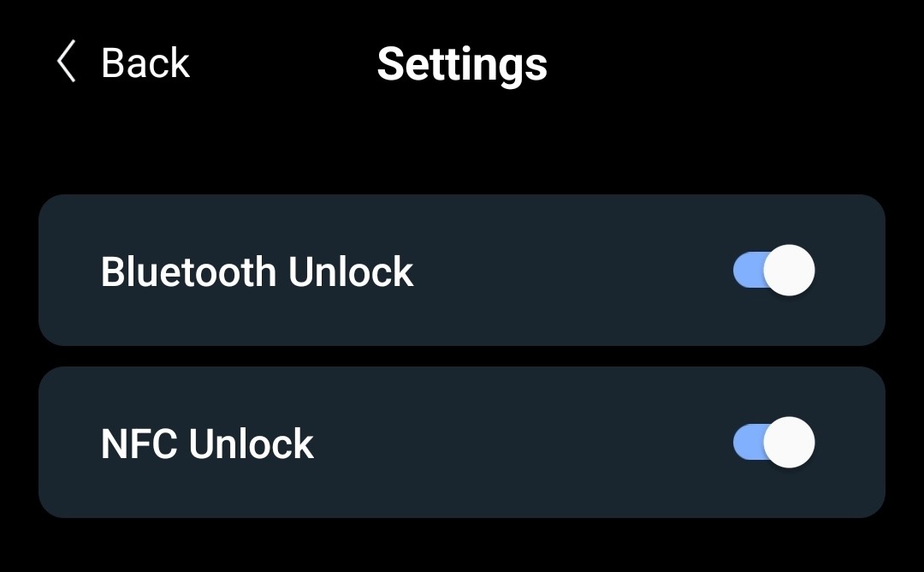Disable the Bluetooth Unlock toggle
Viewport: 924px width, 572px height.
[773, 271]
